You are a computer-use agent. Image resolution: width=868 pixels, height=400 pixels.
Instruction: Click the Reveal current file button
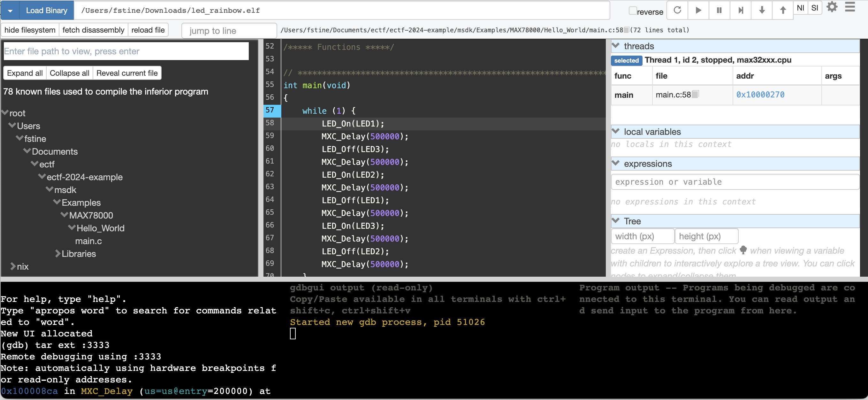[127, 73]
